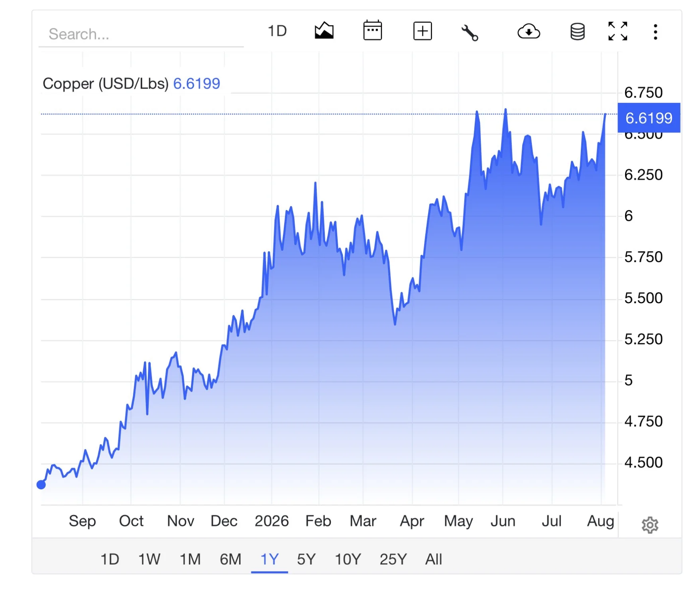This screenshot has width=700, height=593.
Task: Click the 4.750 price axis label
Action: (643, 421)
